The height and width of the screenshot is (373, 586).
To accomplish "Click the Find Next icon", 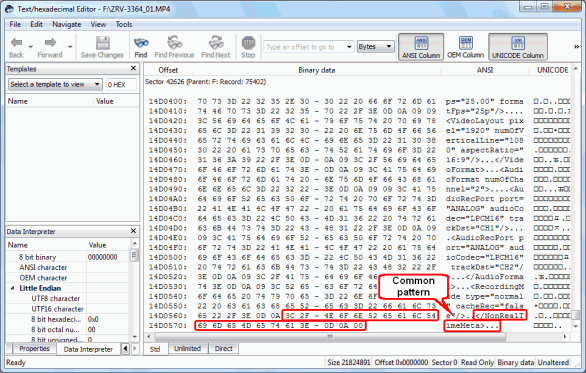I will pos(216,43).
